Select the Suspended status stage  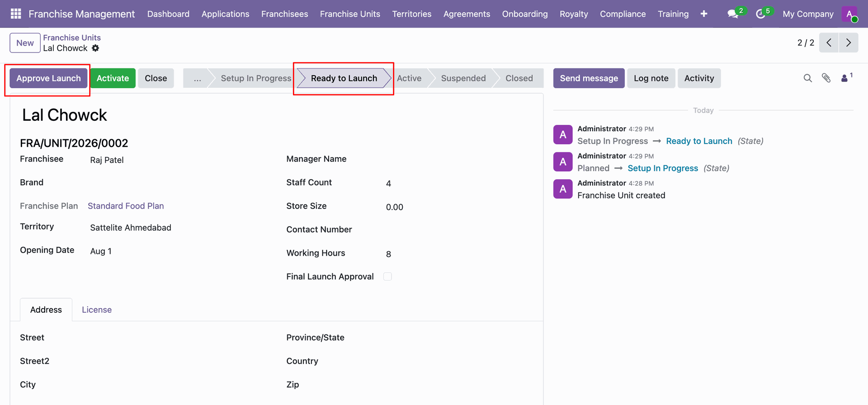(463, 78)
